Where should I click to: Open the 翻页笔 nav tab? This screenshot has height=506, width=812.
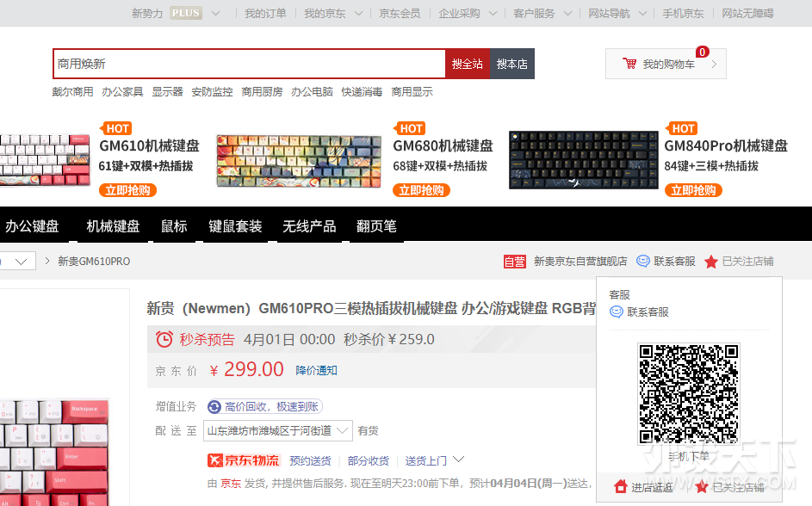pyautogui.click(x=376, y=226)
